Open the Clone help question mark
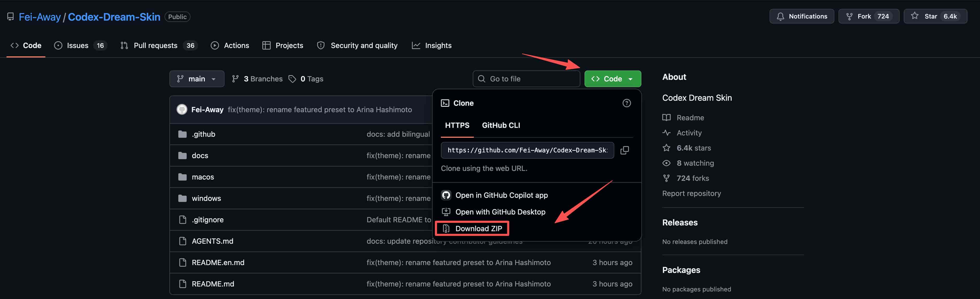This screenshot has width=980, height=299. (x=627, y=103)
